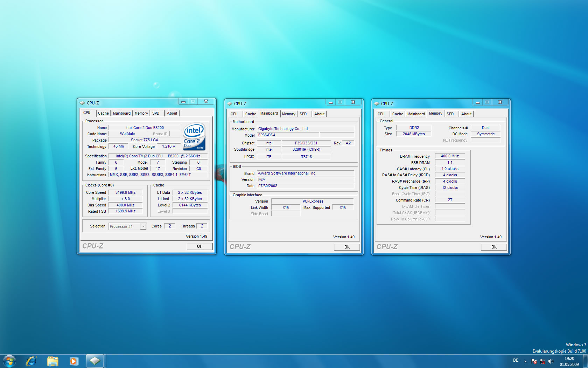Click the DE language indicator
The width and height of the screenshot is (588, 368).
point(516,360)
